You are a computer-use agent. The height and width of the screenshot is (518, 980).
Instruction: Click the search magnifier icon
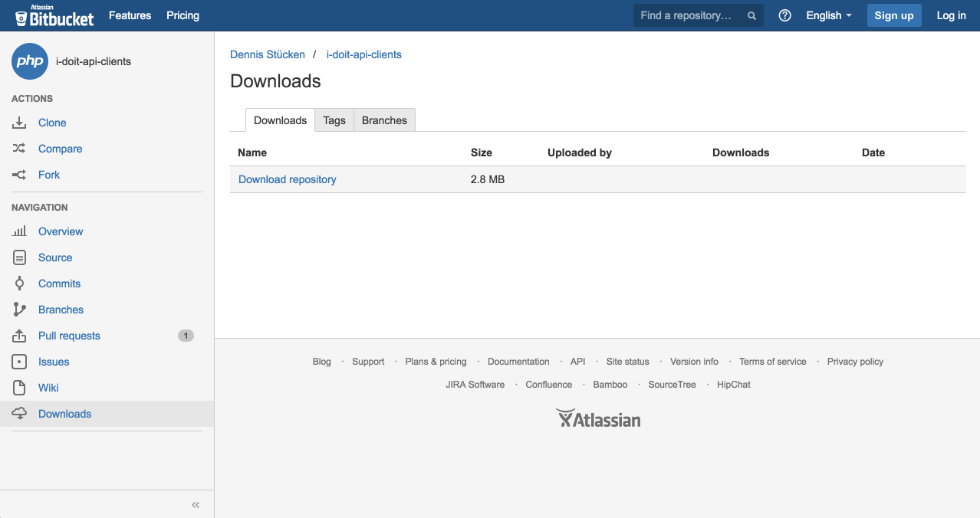pyautogui.click(x=751, y=15)
